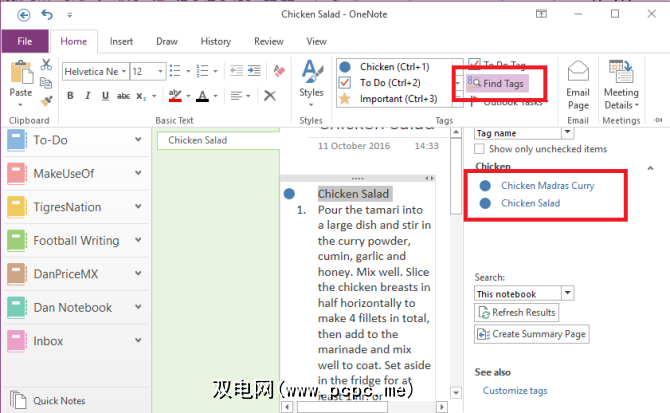This screenshot has height=413, width=670.
Task: Click Decrease Indent icon
Action: coord(236,70)
